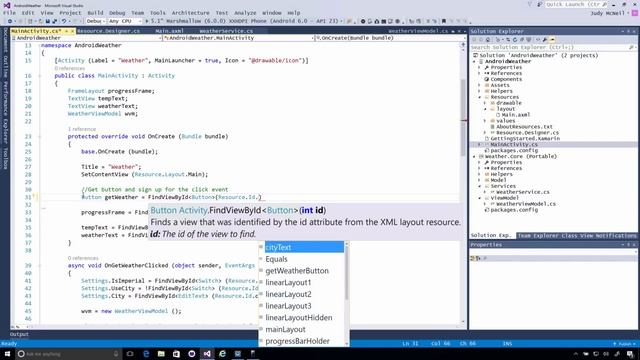The width and height of the screenshot is (640, 360).
Task: Click IntelliSense list scrollbar
Action: point(347,273)
